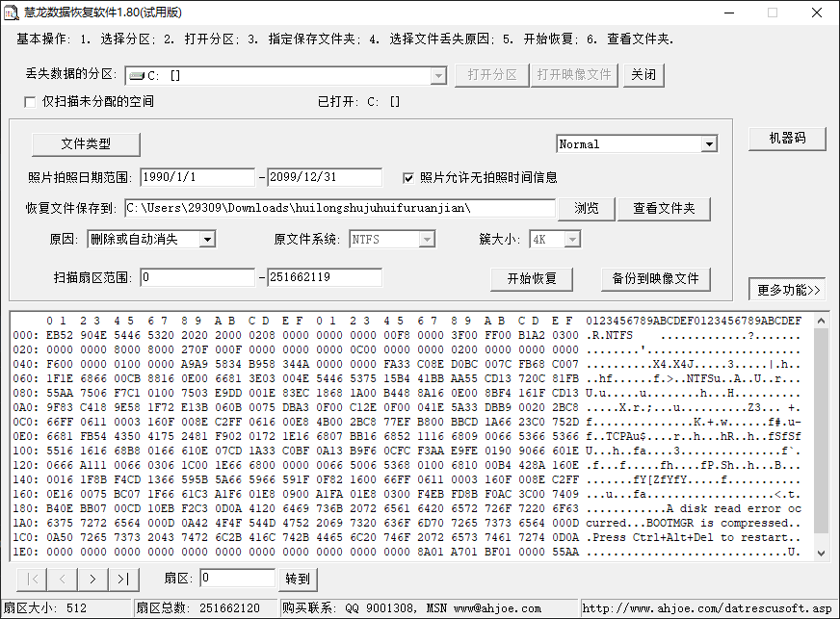Screen dimensions: 840x619
Task: Open the 文件类型 button
Action: click(86, 144)
